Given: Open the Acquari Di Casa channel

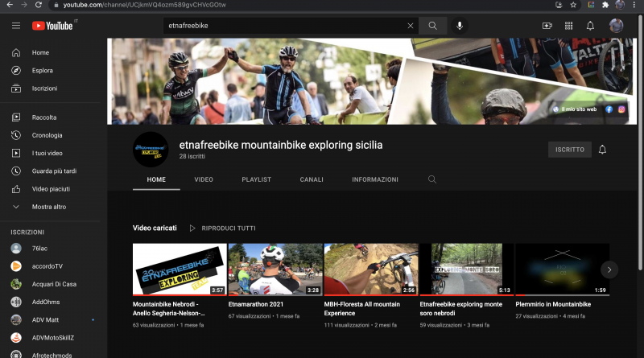Looking at the screenshot, I should 53,284.
